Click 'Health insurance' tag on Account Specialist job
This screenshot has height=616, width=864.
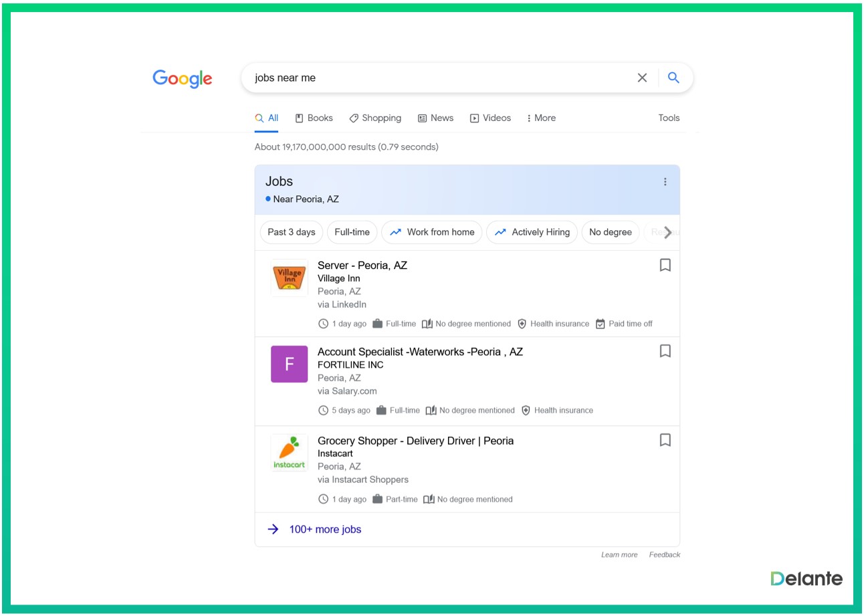pyautogui.click(x=564, y=411)
